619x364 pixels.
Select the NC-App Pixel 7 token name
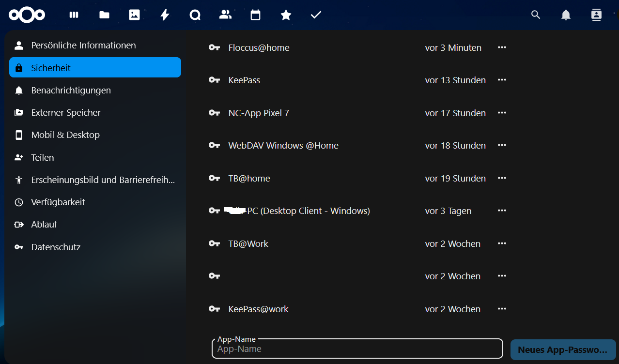(259, 113)
